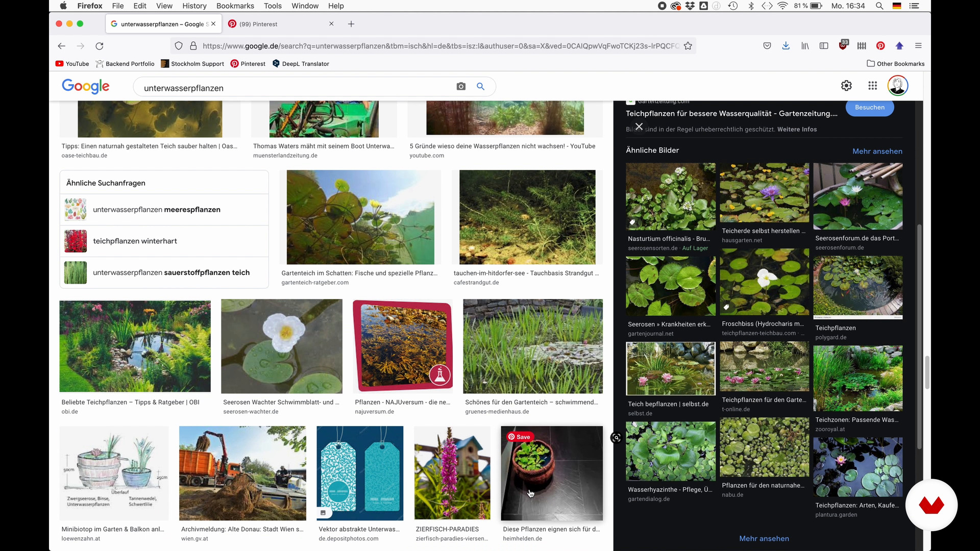Open Time Machine menu bar icon
The image size is (980, 551).
pyautogui.click(x=733, y=6)
